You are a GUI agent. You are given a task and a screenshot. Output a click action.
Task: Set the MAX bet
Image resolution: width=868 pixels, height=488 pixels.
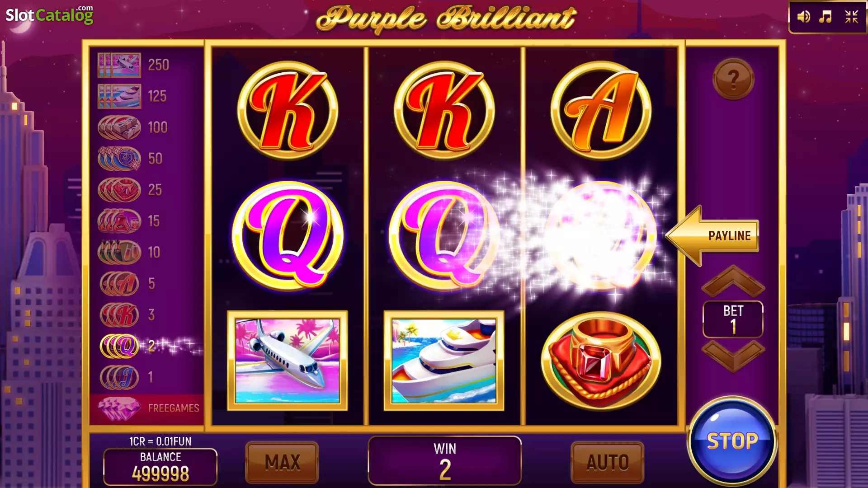282,462
